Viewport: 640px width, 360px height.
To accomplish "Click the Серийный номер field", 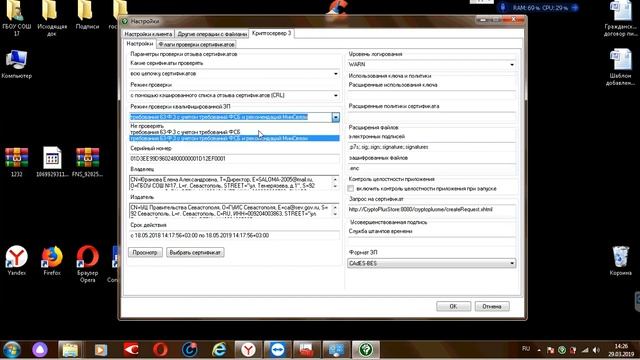I will (x=234, y=158).
